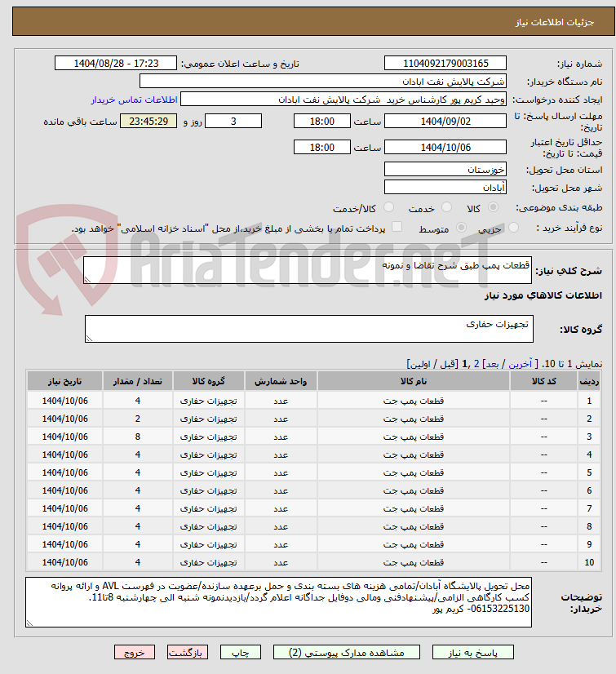Click the واحد شمارش column header
Viewport: 616px width, 674px height.
point(281,381)
